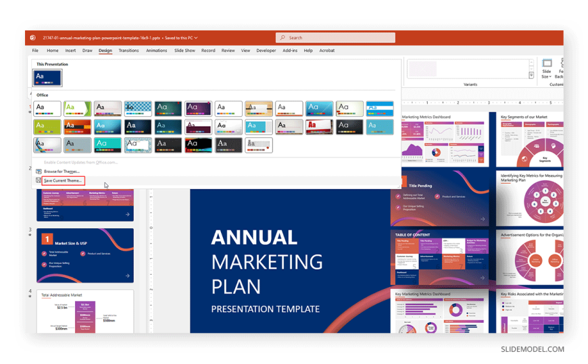This screenshot has height=364, width=588.
Task: Apply the cyan Frame theme with gray side
Action: click(259, 127)
